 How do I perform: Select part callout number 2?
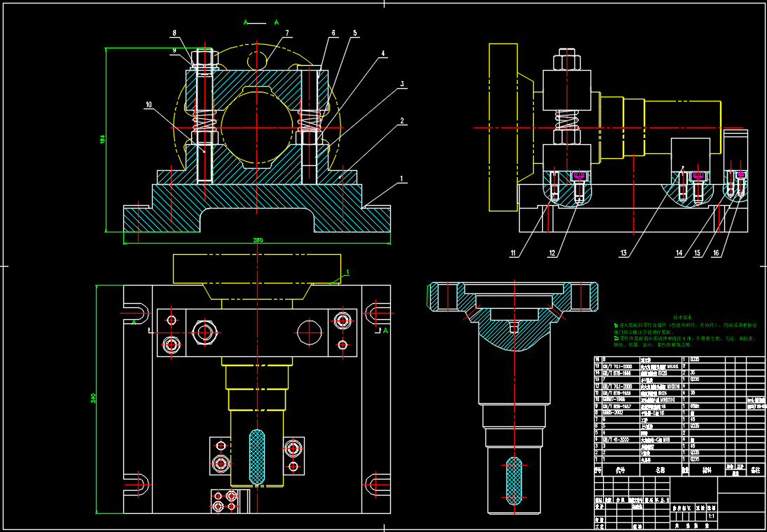pyautogui.click(x=402, y=120)
